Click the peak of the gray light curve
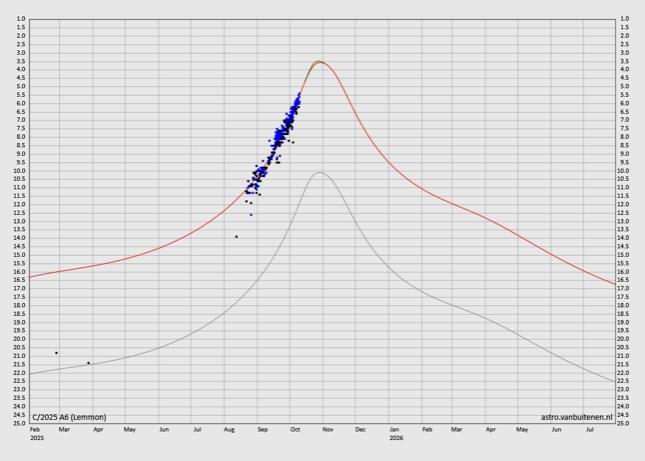Screen dimensions: 645x461 point(319,172)
